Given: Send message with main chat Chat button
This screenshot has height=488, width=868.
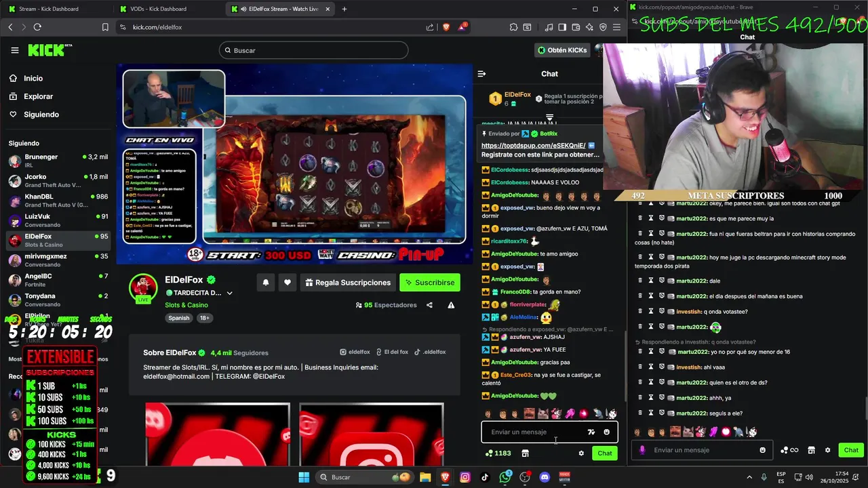Looking at the screenshot, I should click(605, 453).
